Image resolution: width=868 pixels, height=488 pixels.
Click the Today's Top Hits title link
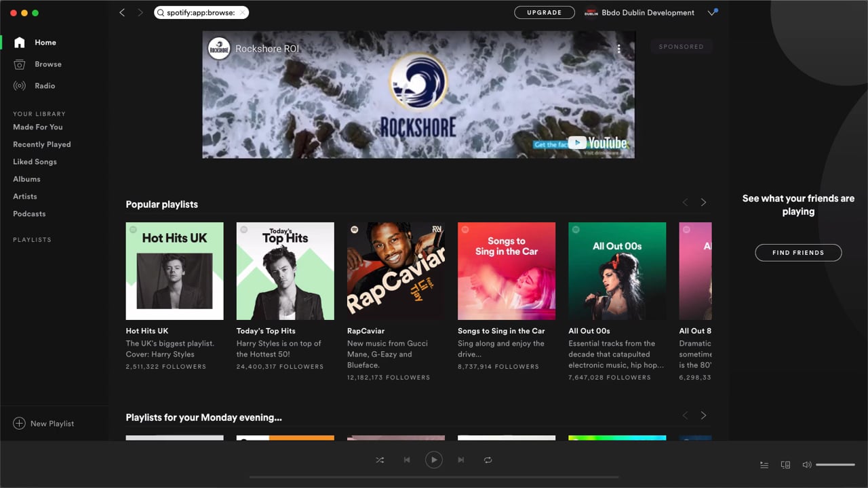[x=266, y=331]
